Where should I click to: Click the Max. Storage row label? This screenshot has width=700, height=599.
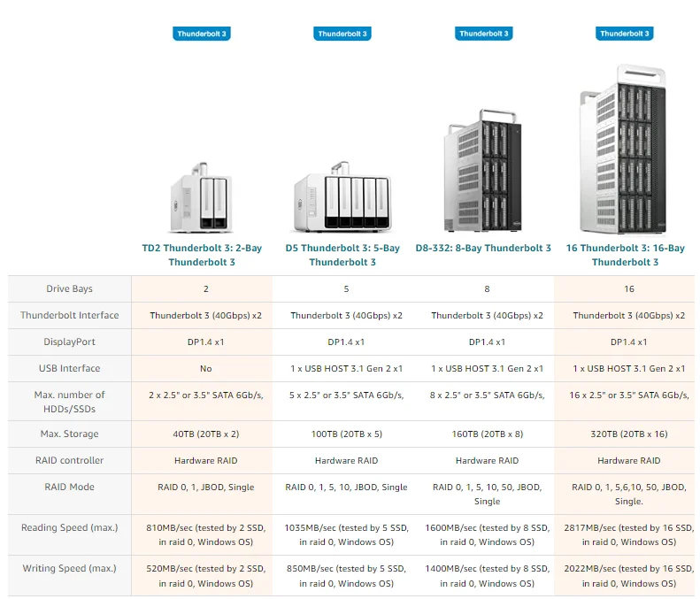[x=70, y=434]
